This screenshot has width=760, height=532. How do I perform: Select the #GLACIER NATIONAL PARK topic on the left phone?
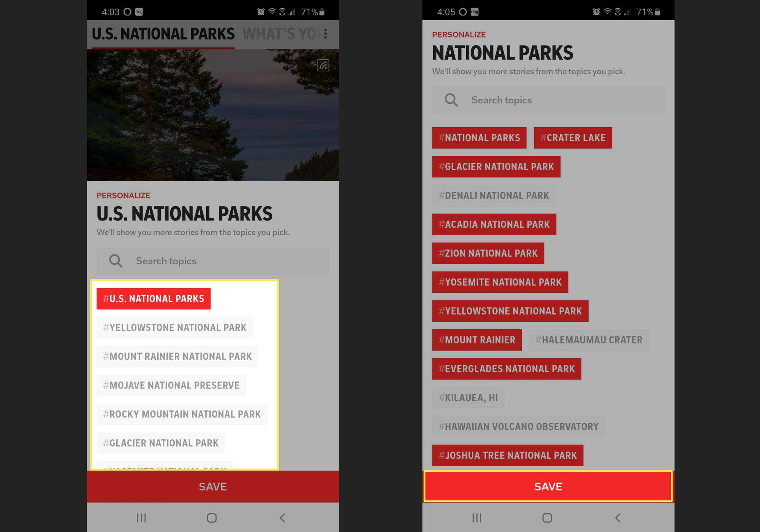[161, 443]
